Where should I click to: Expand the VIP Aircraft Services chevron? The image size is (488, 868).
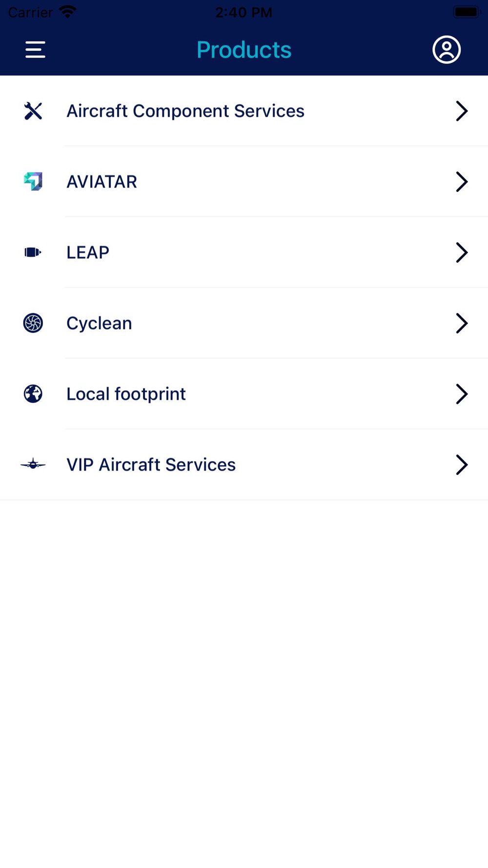coord(461,464)
